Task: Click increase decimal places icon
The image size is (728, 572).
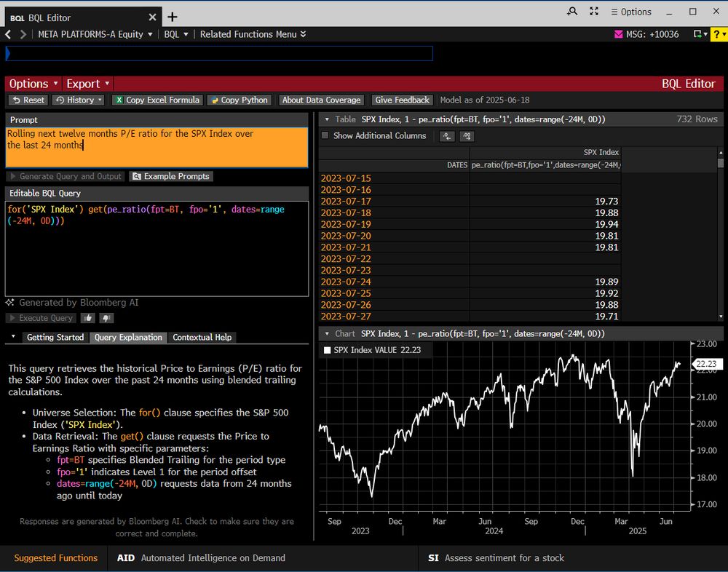Action: tap(467, 136)
